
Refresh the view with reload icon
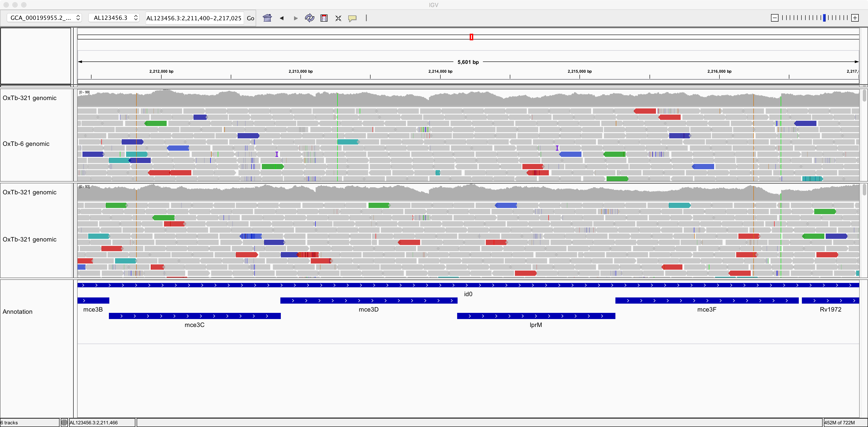pos(309,18)
